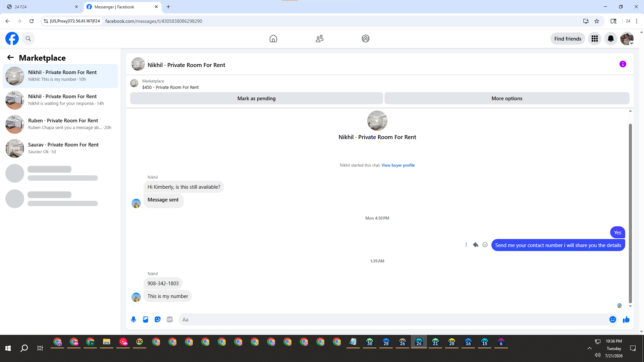The image size is (644, 362).
Task: Click the large listing thumbnail in the chat
Action: click(377, 121)
